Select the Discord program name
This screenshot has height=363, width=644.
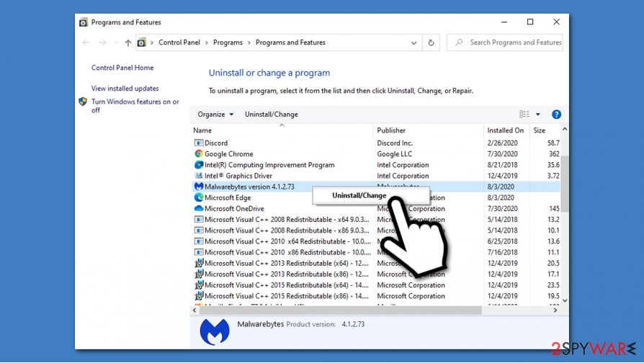point(216,143)
